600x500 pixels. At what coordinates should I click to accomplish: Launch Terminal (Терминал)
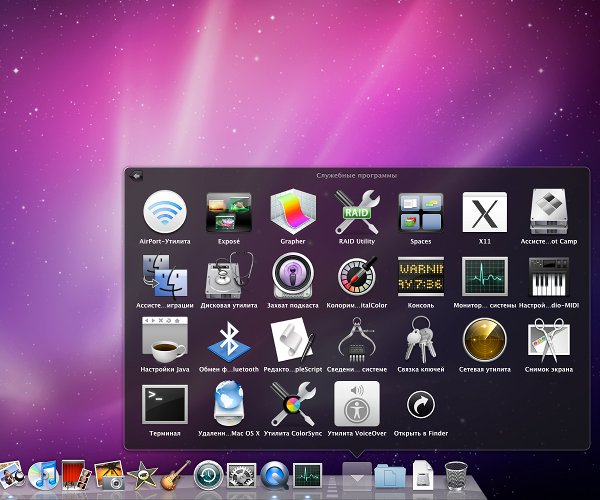tap(165, 403)
